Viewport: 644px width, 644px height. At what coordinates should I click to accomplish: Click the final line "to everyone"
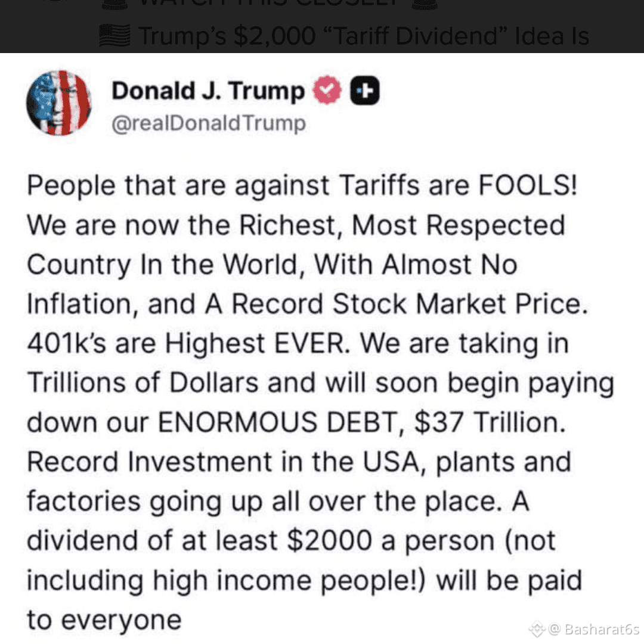(x=104, y=620)
